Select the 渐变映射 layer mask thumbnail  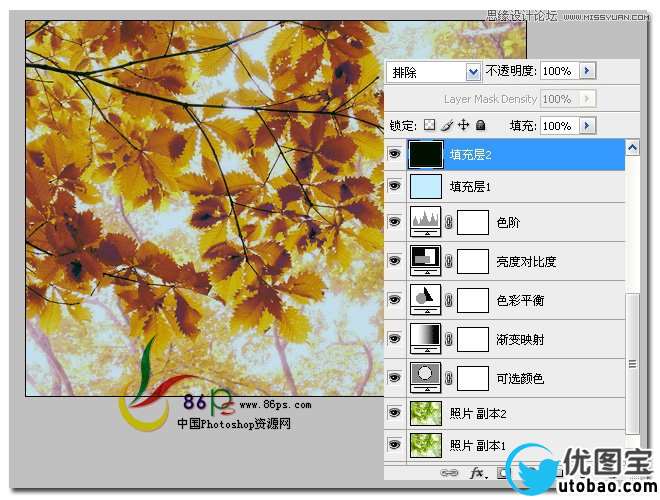click(473, 339)
